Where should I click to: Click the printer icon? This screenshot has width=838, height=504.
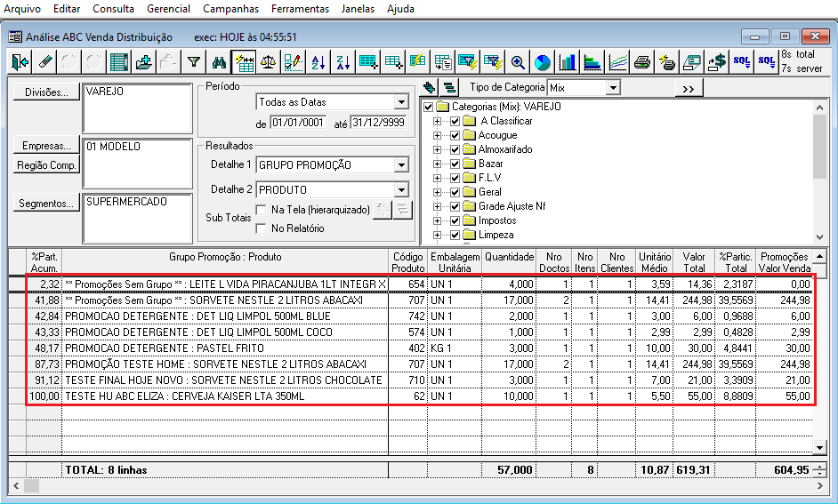pyautogui.click(x=642, y=62)
